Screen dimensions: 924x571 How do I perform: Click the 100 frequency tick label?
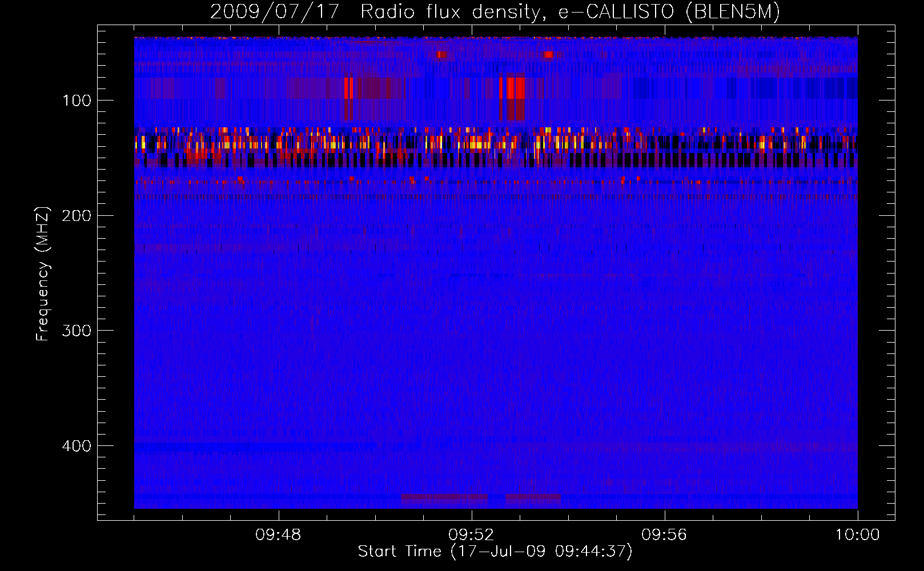coord(77,101)
